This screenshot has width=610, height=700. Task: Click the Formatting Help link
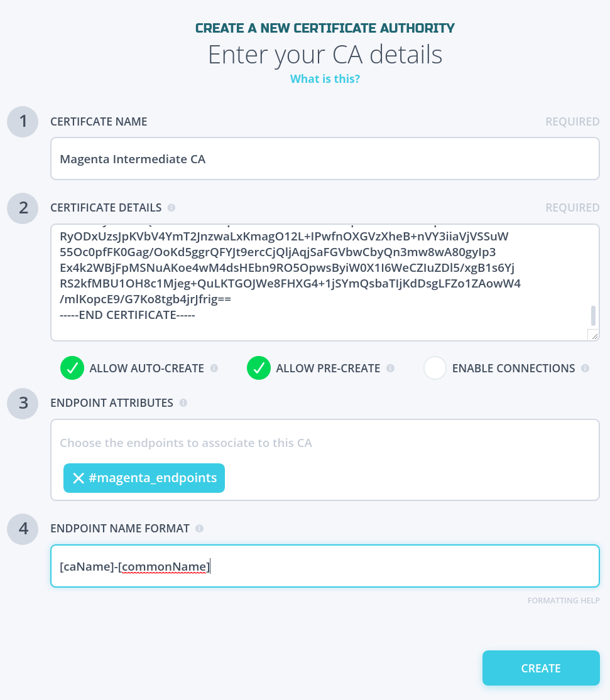coord(563,600)
